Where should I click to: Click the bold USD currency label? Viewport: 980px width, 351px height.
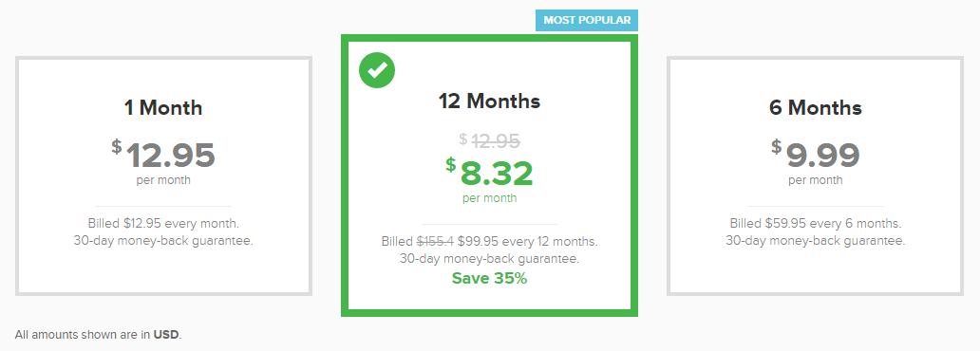[166, 335]
